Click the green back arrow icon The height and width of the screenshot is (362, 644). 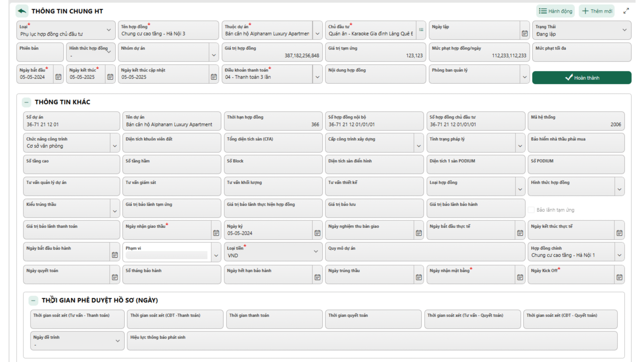click(x=22, y=11)
